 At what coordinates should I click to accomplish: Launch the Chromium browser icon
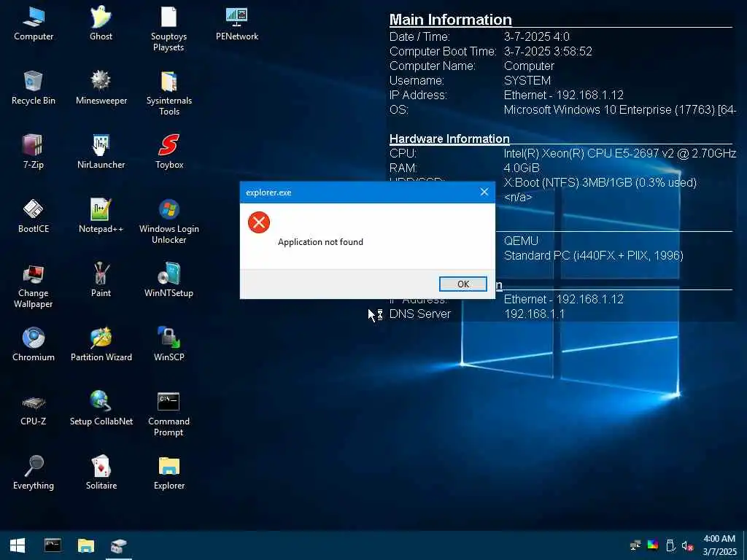point(34,344)
